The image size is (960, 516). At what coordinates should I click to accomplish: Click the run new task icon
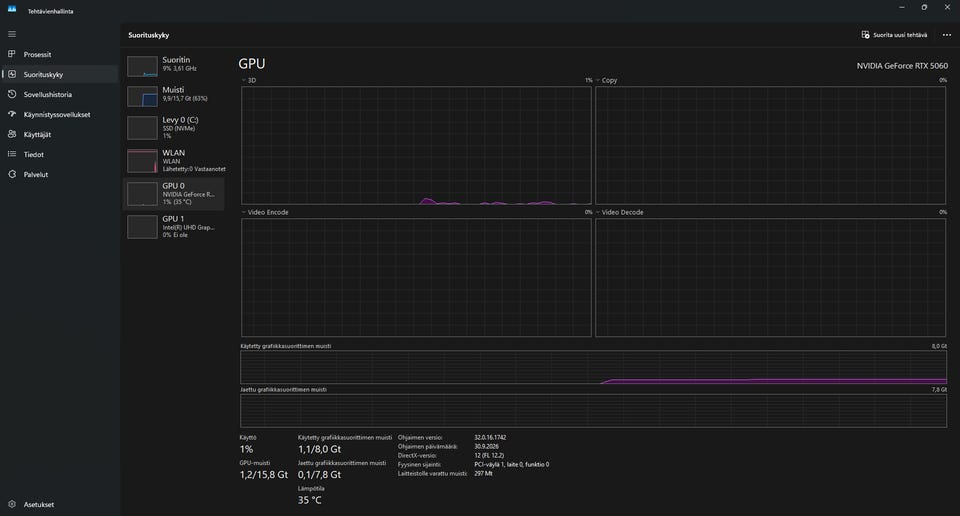pos(865,35)
